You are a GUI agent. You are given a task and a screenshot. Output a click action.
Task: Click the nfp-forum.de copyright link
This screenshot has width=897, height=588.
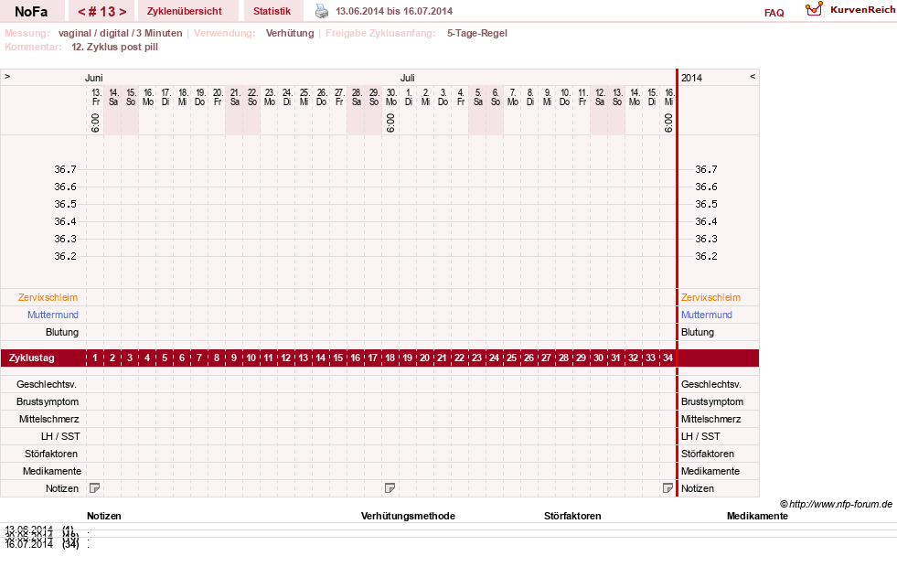click(836, 504)
